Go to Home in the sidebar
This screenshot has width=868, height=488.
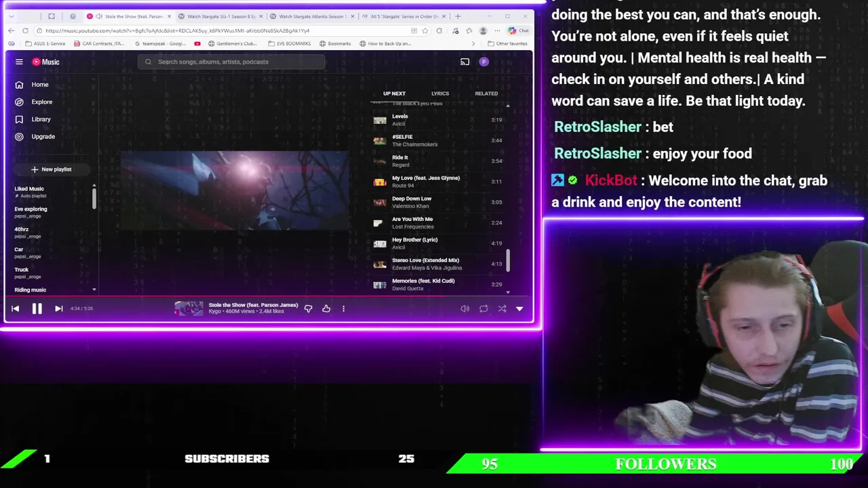[33, 85]
